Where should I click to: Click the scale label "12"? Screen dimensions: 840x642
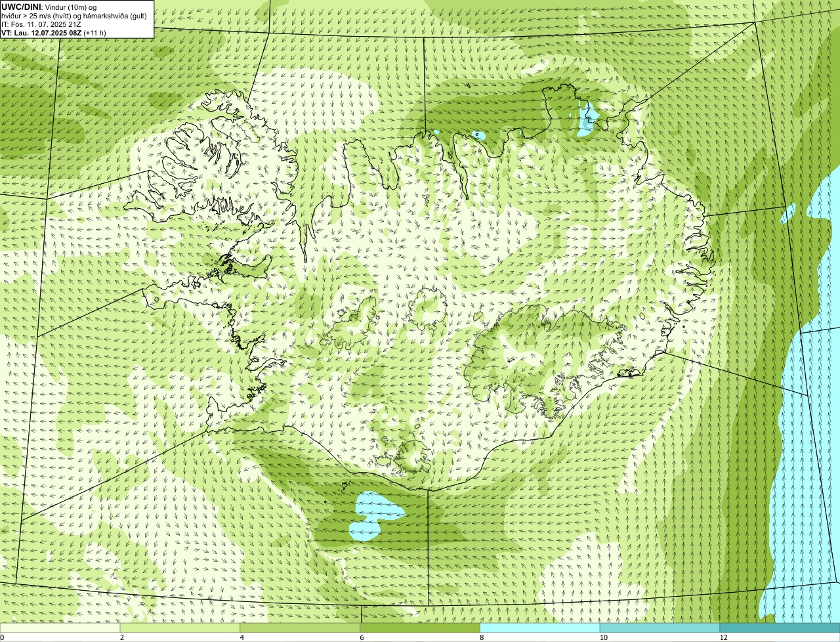tap(723, 637)
